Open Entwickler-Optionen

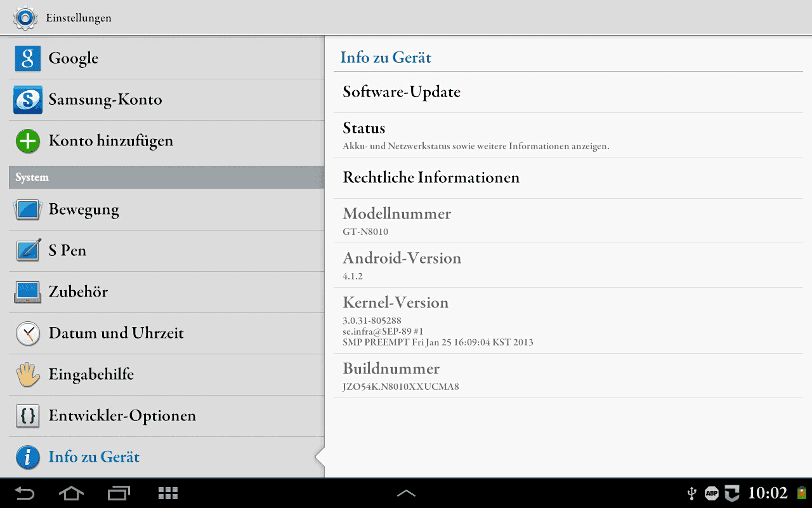[x=167, y=416]
